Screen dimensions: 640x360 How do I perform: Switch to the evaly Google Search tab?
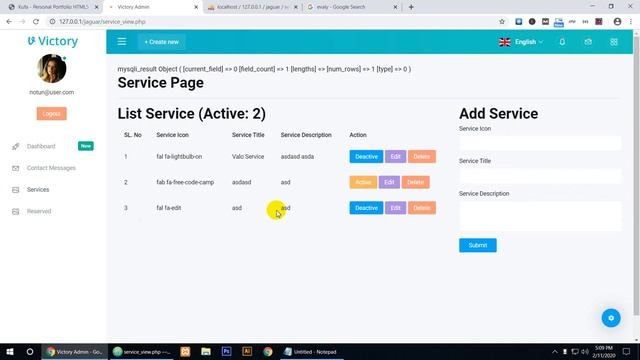(x=351, y=7)
